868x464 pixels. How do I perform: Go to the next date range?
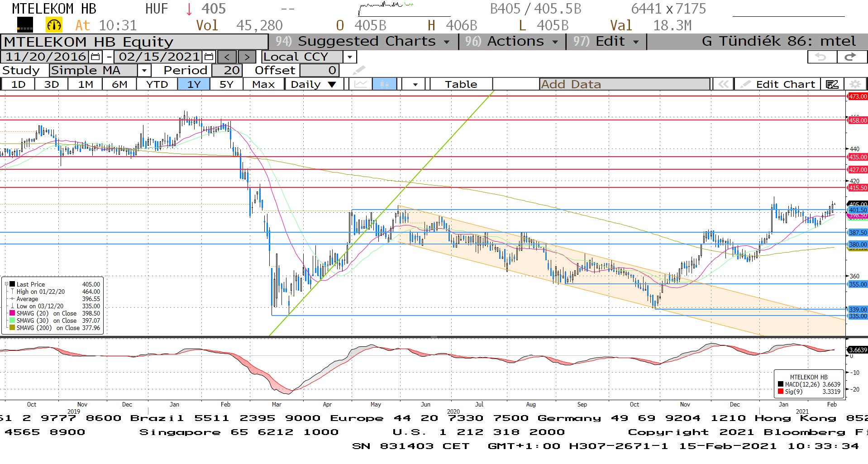tap(247, 57)
